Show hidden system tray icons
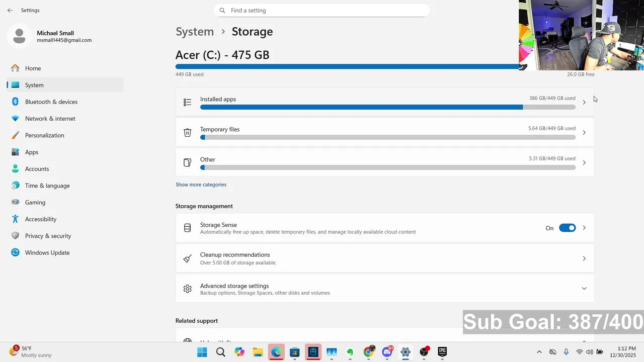The width and height of the screenshot is (644, 362). coord(539,352)
